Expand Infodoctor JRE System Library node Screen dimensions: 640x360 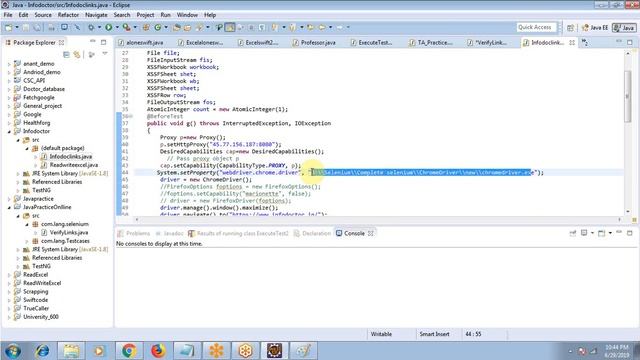[18, 174]
